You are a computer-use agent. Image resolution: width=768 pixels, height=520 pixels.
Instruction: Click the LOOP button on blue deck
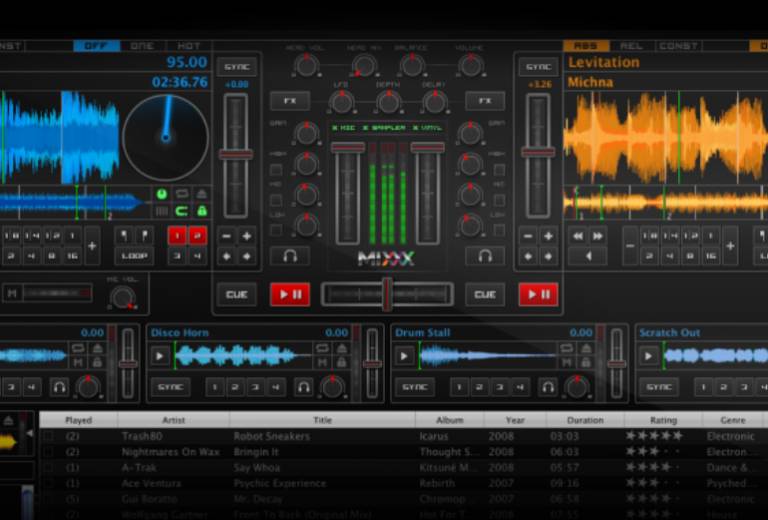click(x=135, y=256)
